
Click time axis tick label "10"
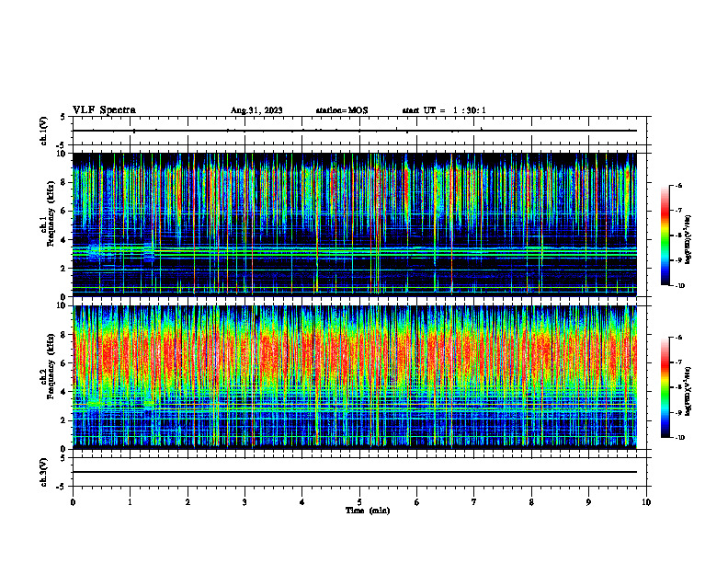click(646, 502)
